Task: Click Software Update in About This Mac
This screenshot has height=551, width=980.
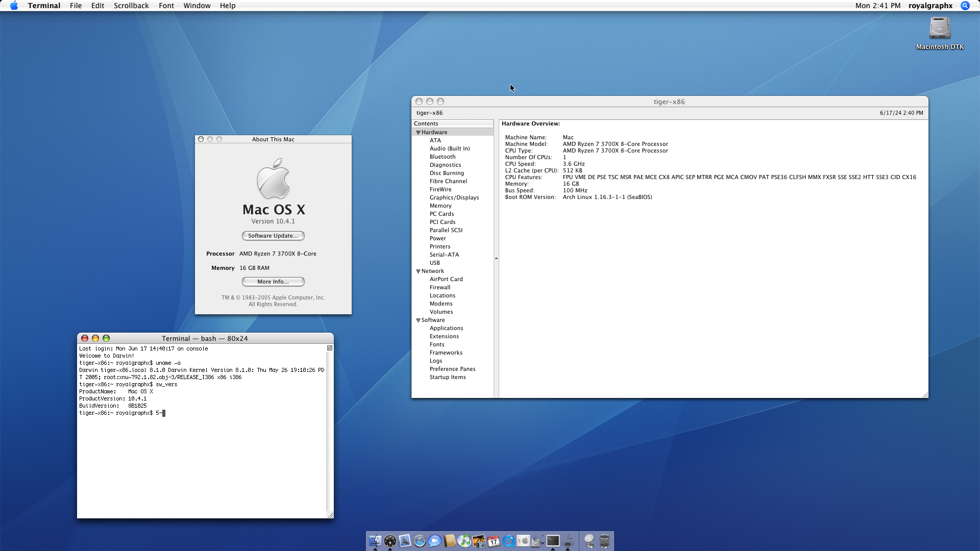Action: point(273,236)
